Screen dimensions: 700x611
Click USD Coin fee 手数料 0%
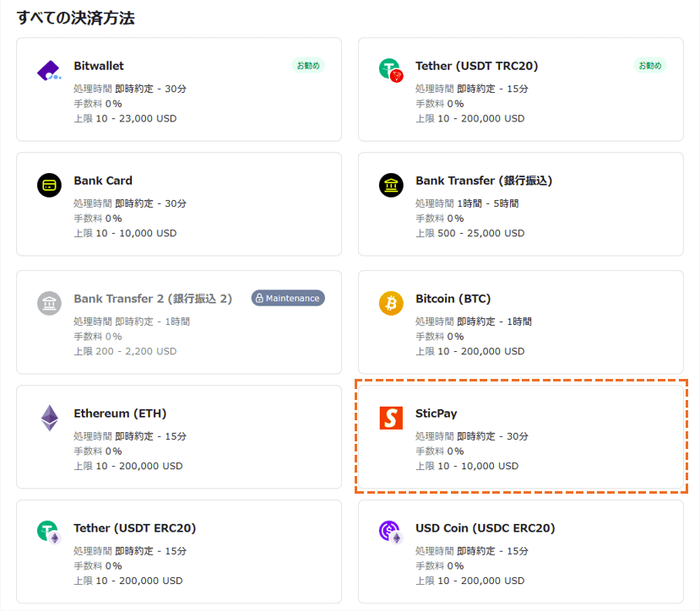click(x=440, y=566)
